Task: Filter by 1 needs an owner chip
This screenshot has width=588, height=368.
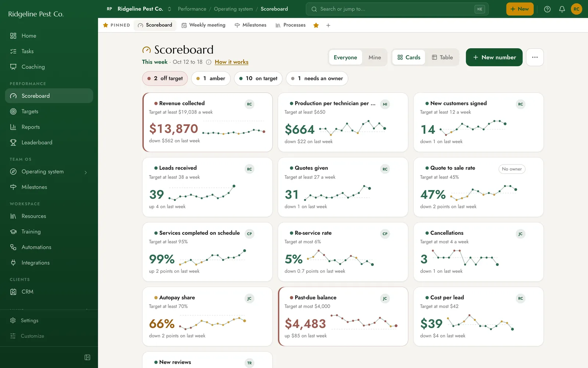Action: pyautogui.click(x=317, y=78)
